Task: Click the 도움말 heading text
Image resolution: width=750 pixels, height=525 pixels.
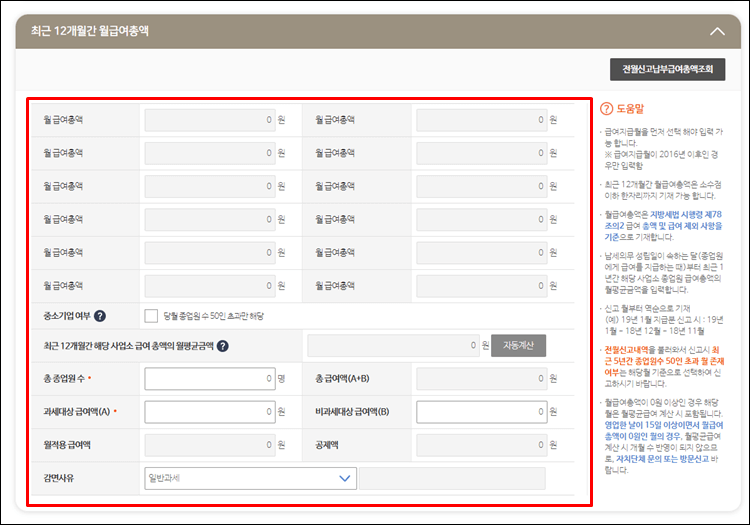Action: coord(630,109)
